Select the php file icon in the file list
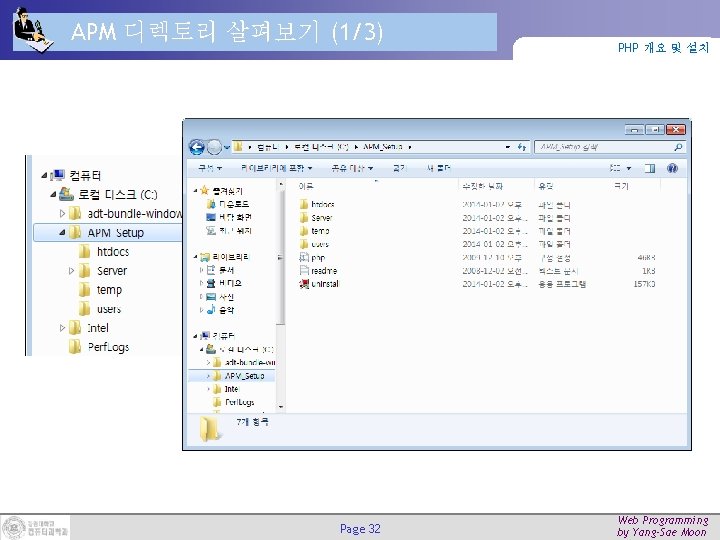 coord(304,257)
